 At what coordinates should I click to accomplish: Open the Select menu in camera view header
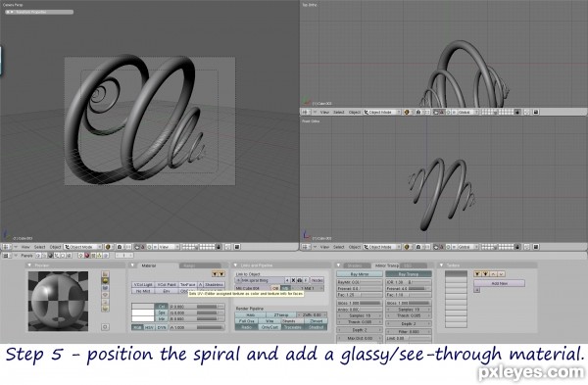(x=40, y=247)
